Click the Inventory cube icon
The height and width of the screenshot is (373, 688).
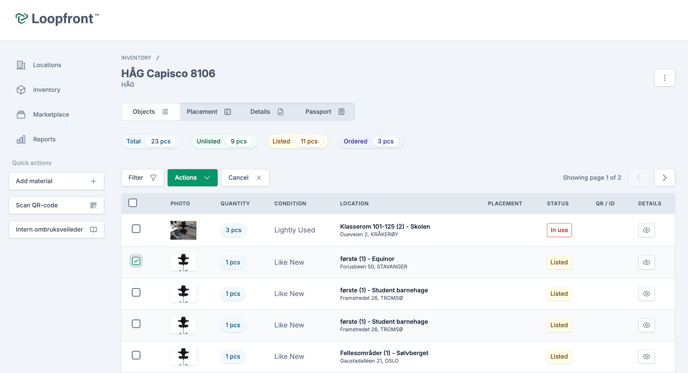(x=21, y=90)
